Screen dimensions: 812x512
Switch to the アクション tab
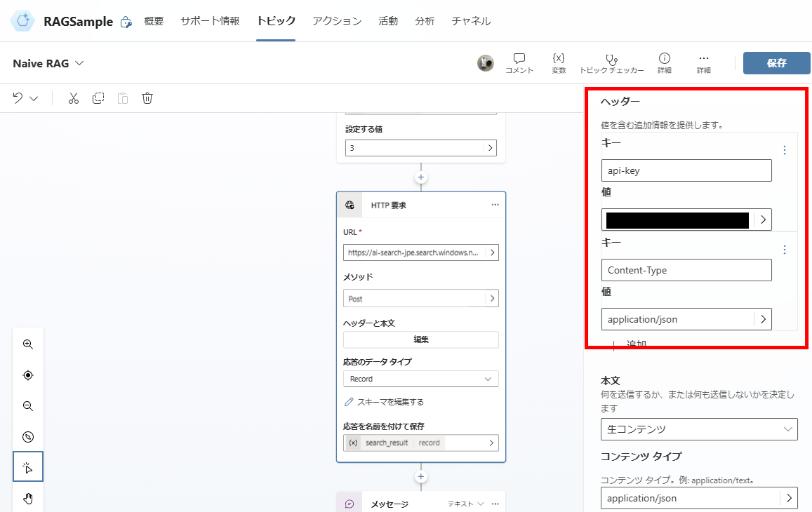[x=336, y=21]
